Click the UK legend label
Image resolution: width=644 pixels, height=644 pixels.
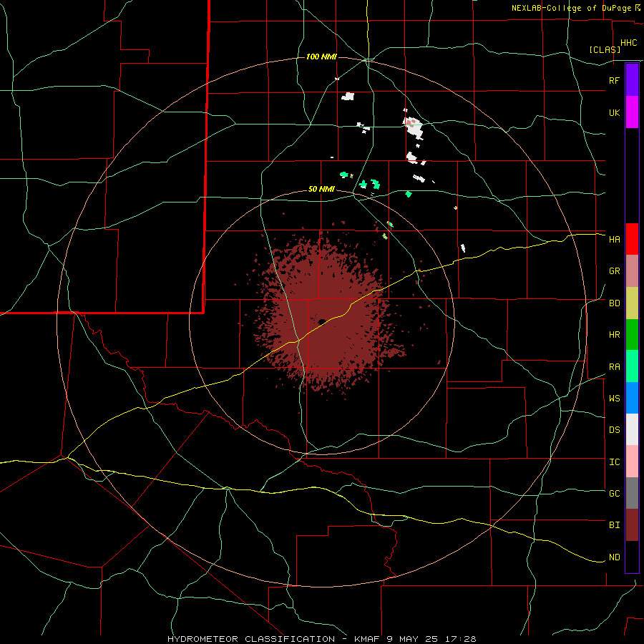click(614, 112)
